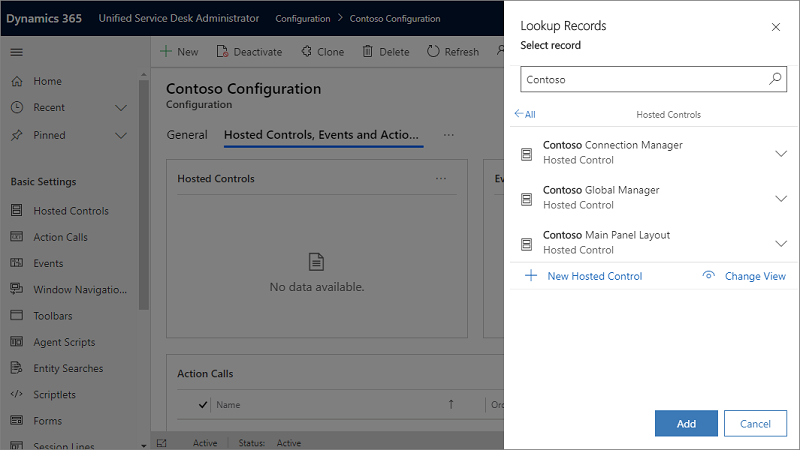Click the New command in toolbar
This screenshot has width=800, height=450.
coord(179,52)
